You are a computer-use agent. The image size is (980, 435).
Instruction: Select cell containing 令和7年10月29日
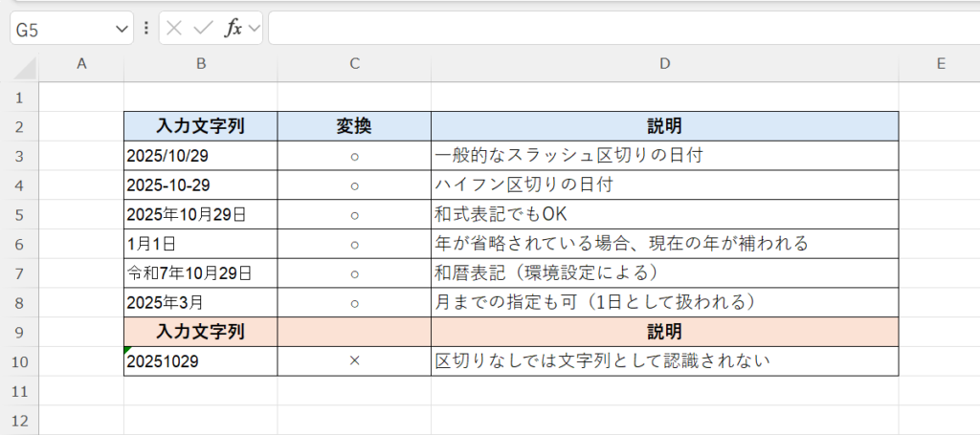pos(201,273)
